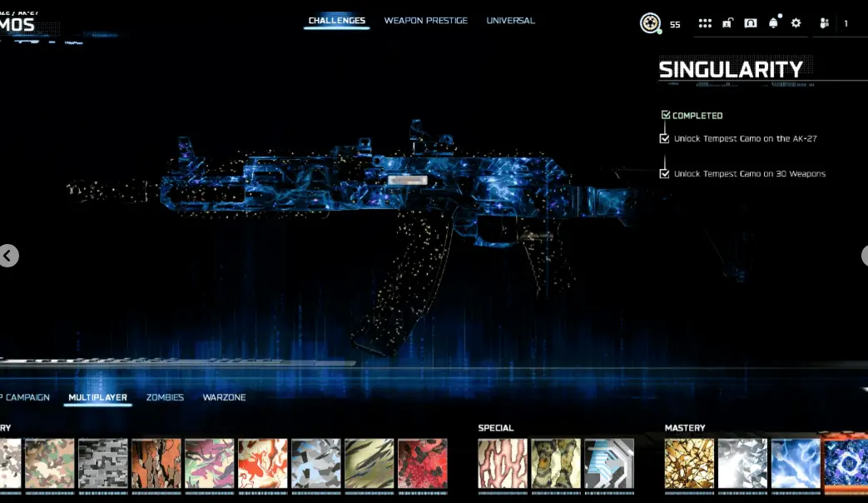The image size is (868, 503).
Task: Click the token count 55
Action: click(675, 24)
